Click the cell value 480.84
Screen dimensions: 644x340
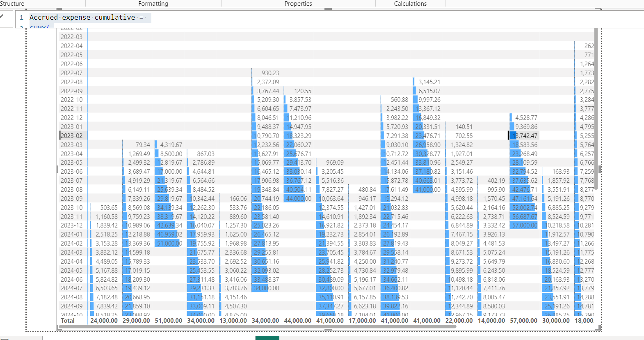tap(367, 190)
